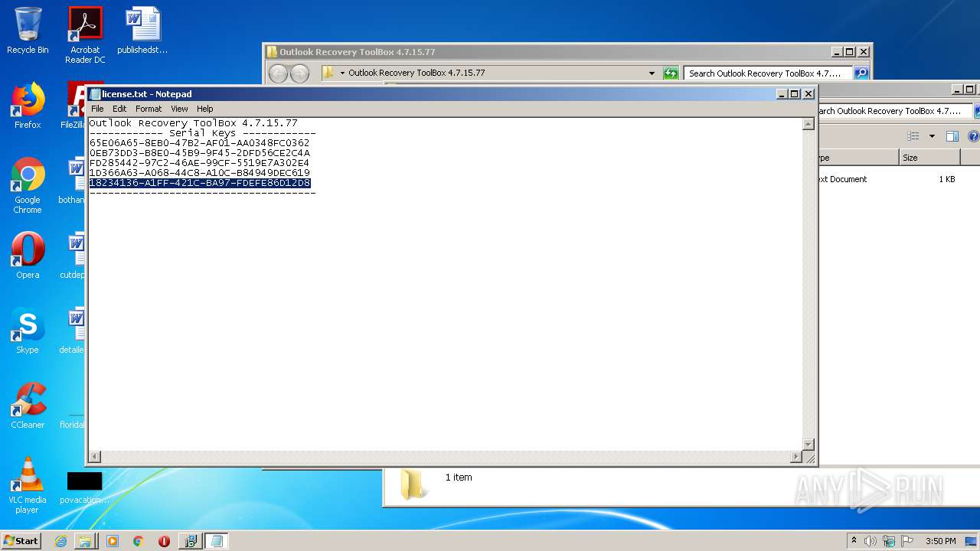The image size is (980, 551).
Task: Open Internet Explorer from the taskbar
Action: tap(60, 541)
